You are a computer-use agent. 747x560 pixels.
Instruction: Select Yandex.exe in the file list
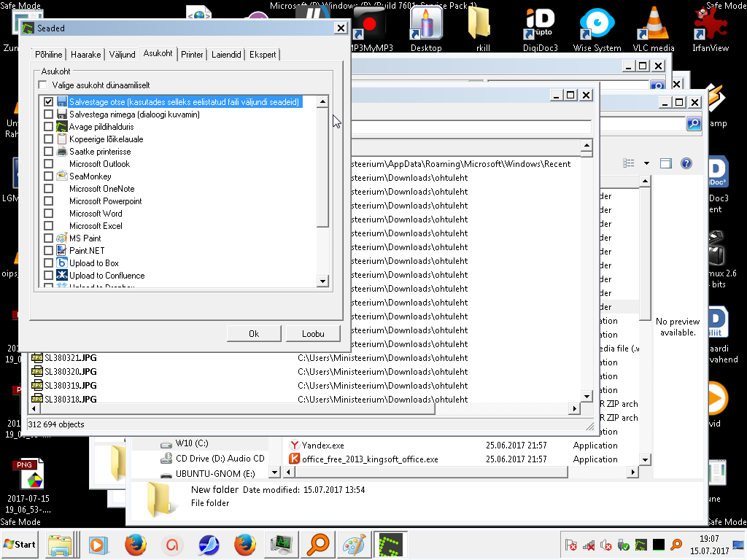tap(322, 446)
